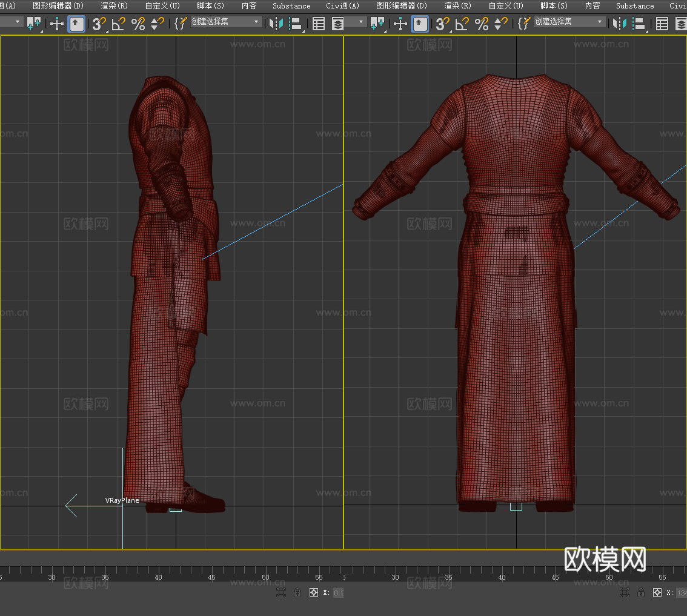Toggle Spinner Snap in right window toolbar
687x616 pixels.
pos(501,24)
